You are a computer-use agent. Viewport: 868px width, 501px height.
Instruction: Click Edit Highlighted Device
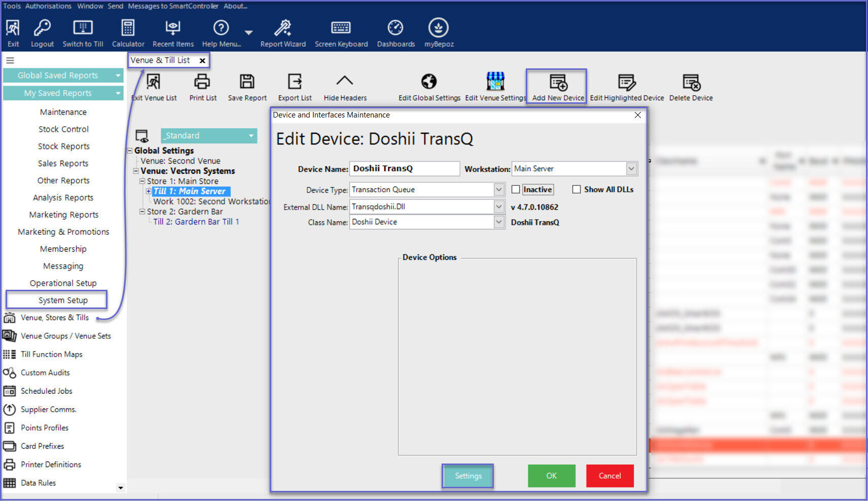tap(627, 87)
